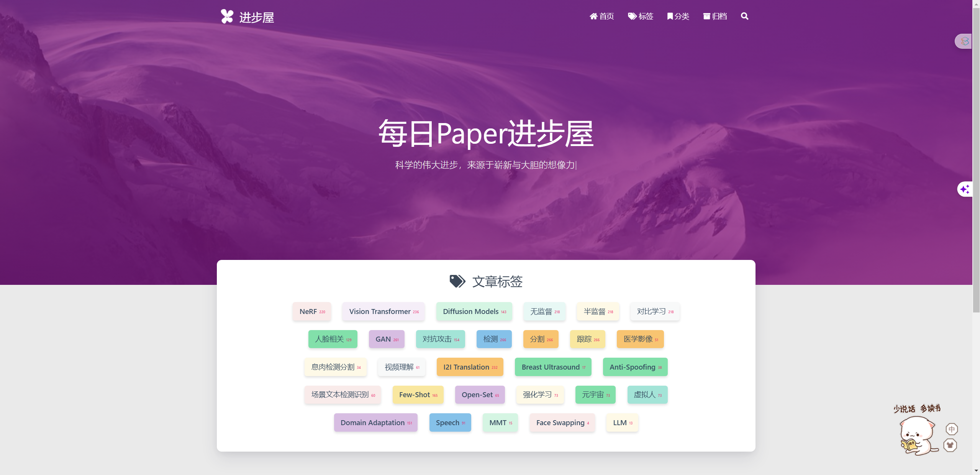Open the 跟踪 tag
This screenshot has height=475, width=980.
(588, 339)
